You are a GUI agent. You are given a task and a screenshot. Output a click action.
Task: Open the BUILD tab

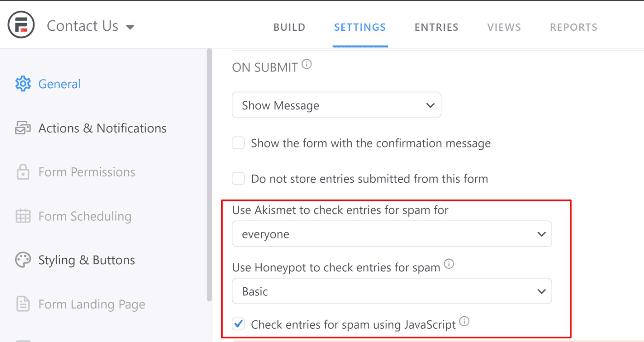[x=289, y=27]
